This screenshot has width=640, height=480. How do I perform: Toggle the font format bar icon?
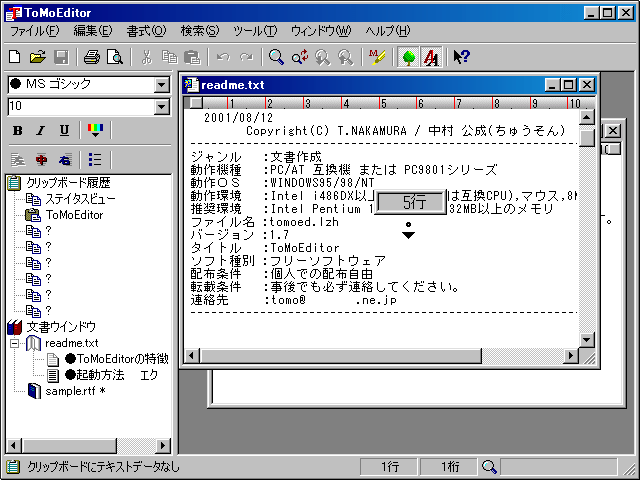tap(431, 57)
